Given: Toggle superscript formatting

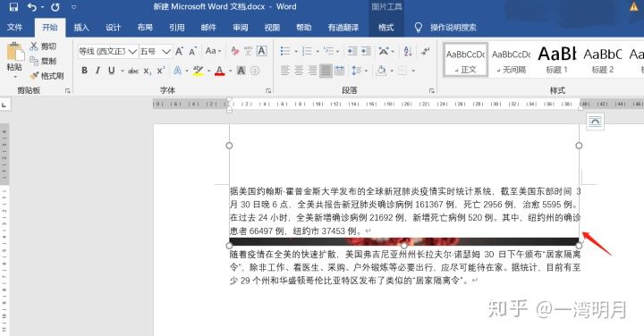Looking at the screenshot, I should click(x=161, y=71).
